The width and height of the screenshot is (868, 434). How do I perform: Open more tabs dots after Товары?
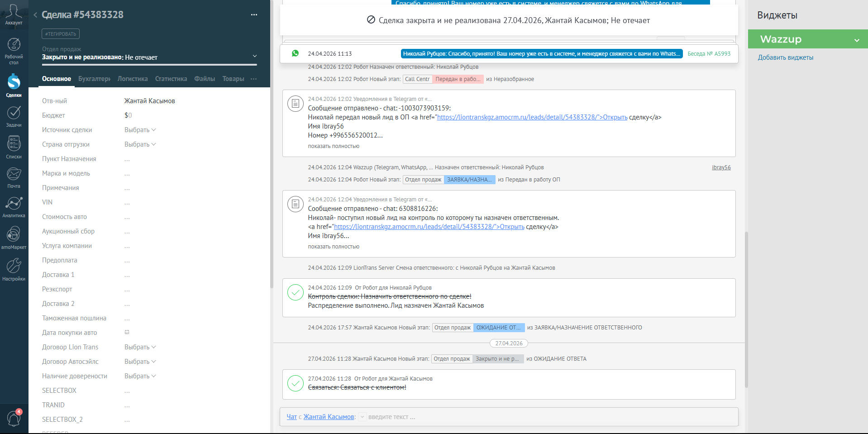[x=253, y=79]
